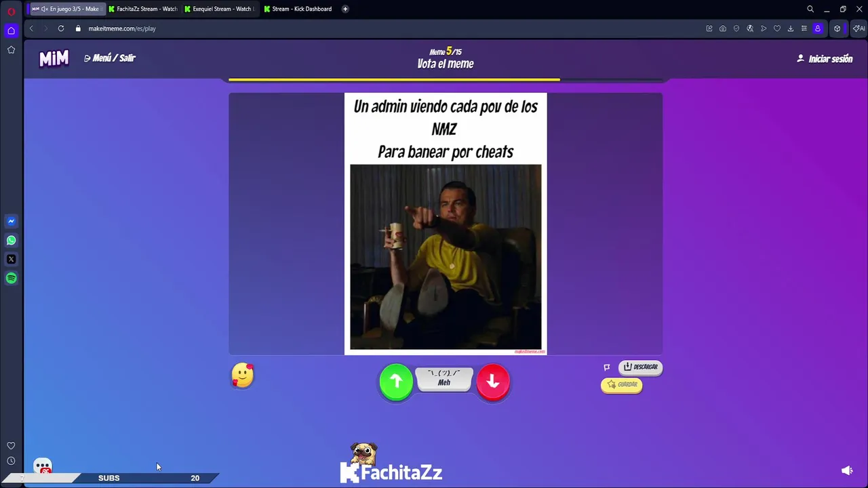The width and height of the screenshot is (868, 488).
Task: Switch to the Exequiel Stream tab
Action: [x=220, y=9]
